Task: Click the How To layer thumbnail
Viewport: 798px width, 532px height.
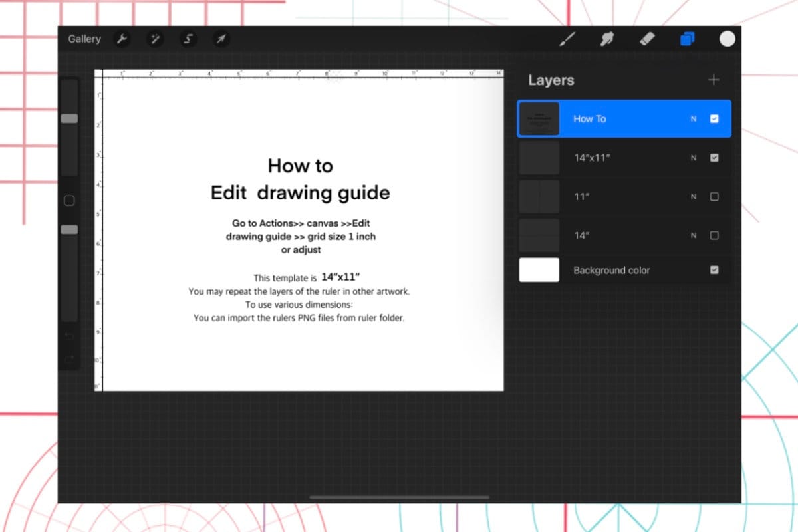Action: [539, 119]
